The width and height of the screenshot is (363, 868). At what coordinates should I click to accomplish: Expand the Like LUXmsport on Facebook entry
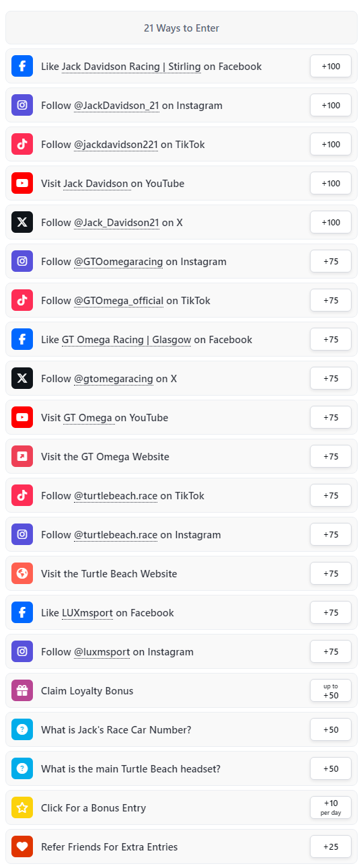(182, 613)
